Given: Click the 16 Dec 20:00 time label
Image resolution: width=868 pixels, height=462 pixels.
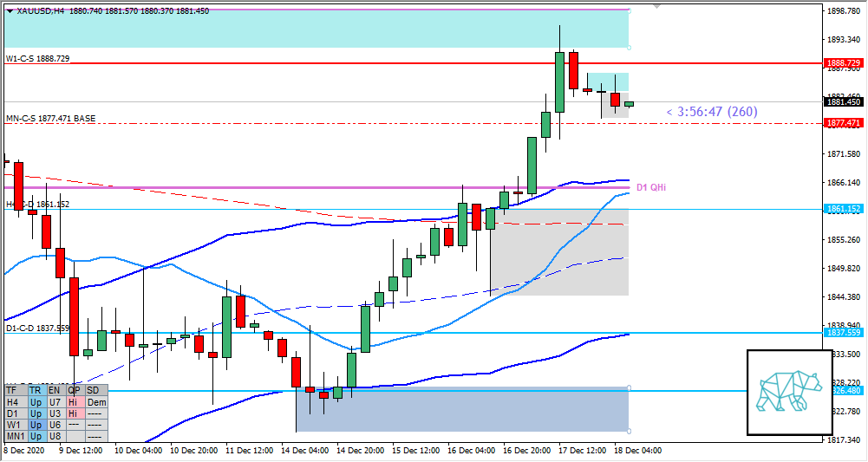Looking at the screenshot, I should 527,451.
